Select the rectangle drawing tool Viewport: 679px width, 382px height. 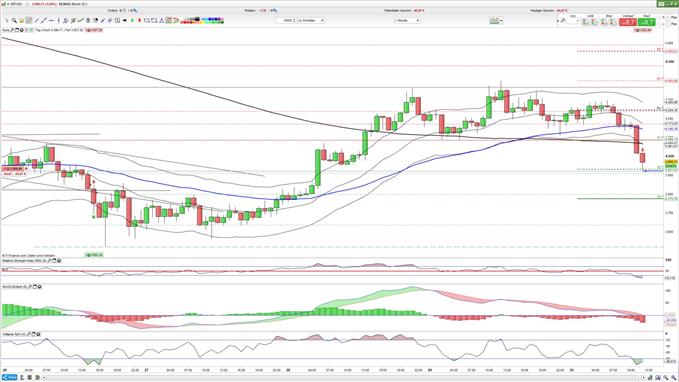pyautogui.click(x=154, y=20)
